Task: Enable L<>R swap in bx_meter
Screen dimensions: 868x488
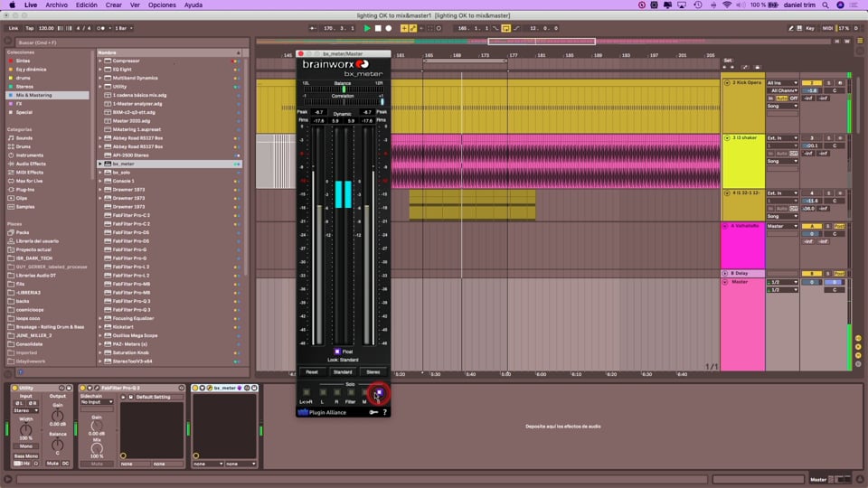Action: coord(307,392)
